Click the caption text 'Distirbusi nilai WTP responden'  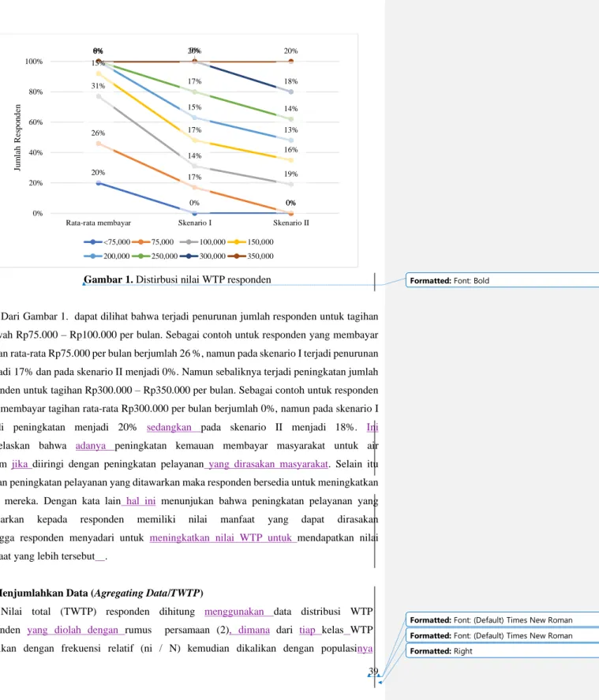(x=204, y=280)
